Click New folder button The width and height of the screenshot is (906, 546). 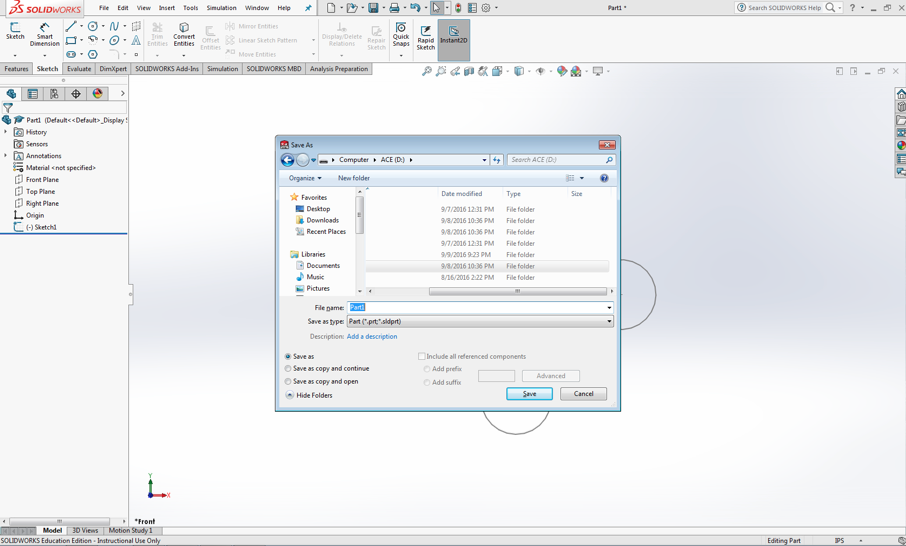pos(354,178)
